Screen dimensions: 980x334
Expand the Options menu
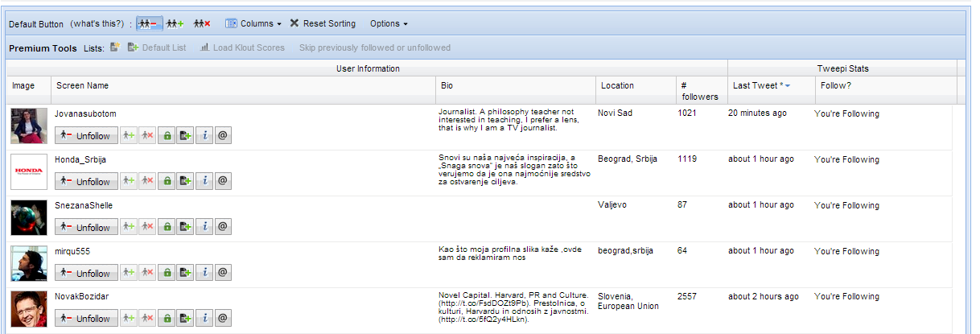[389, 24]
